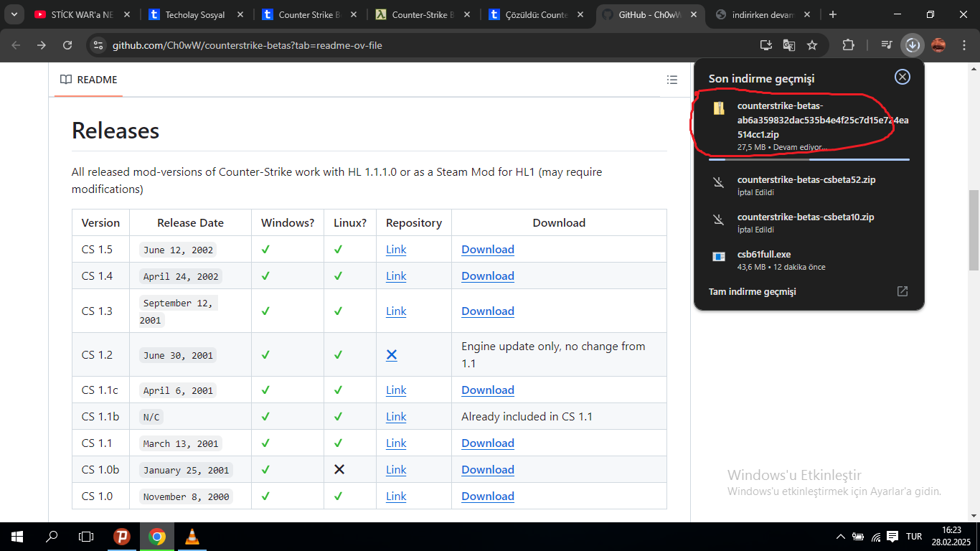Go back to the previous page
The width and height of the screenshot is (980, 551).
[x=16, y=45]
